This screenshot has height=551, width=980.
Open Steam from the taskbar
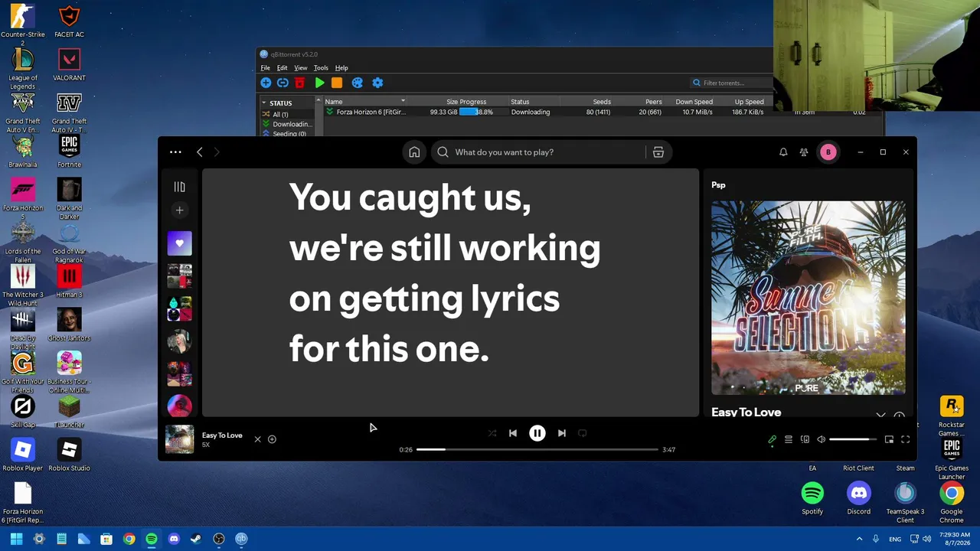click(x=196, y=539)
